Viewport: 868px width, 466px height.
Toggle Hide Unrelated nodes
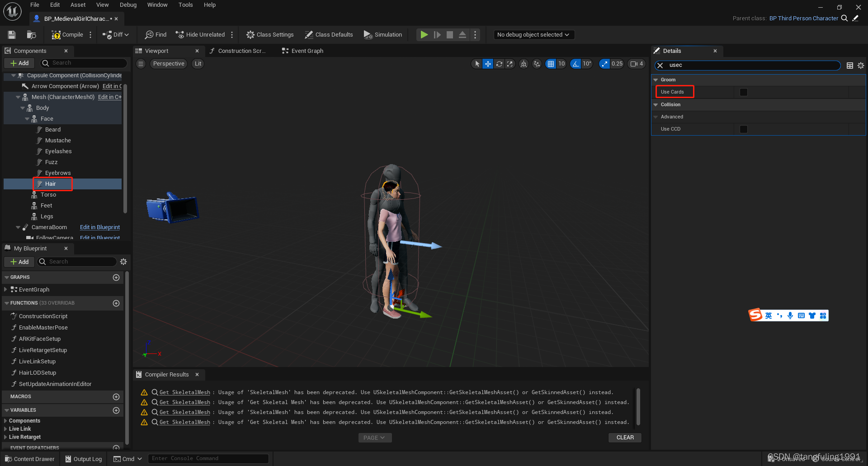point(200,35)
